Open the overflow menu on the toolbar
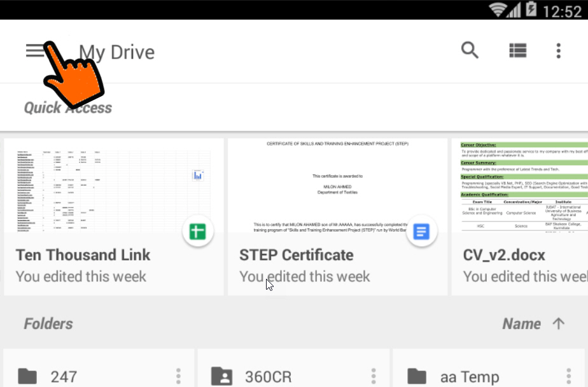The image size is (588, 387). pyautogui.click(x=558, y=50)
